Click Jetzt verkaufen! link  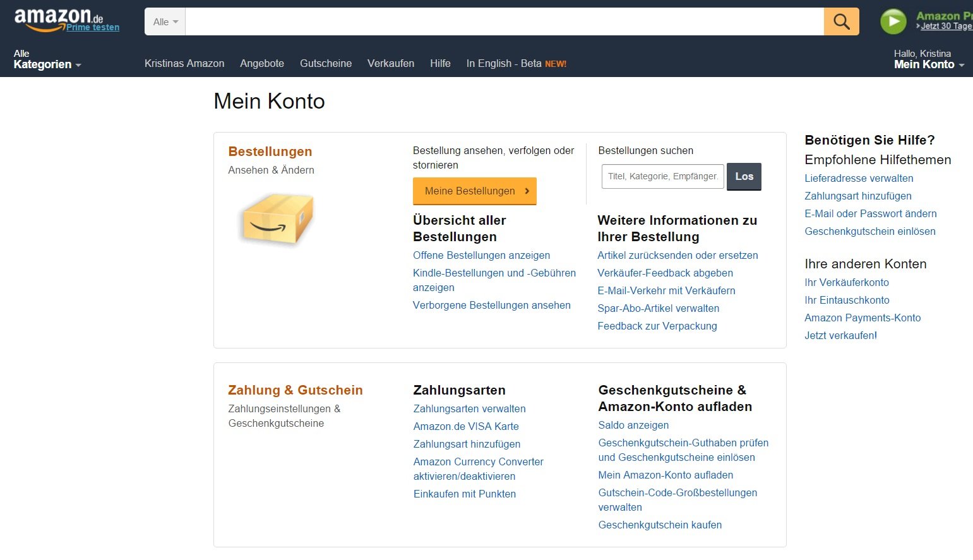(840, 335)
